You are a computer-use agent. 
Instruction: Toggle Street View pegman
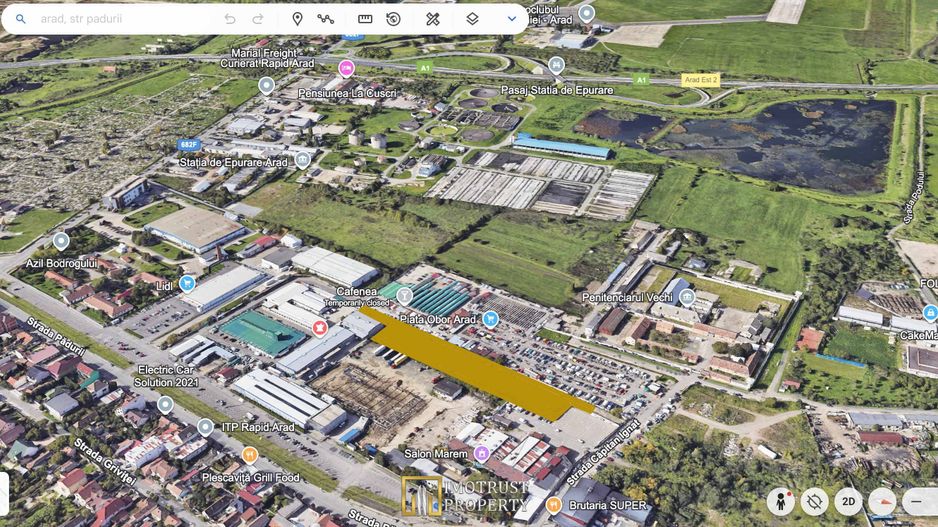click(x=781, y=501)
